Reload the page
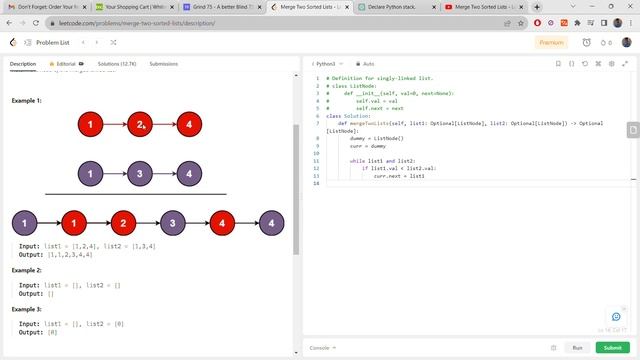This screenshot has height=360, width=640. [x=36, y=23]
